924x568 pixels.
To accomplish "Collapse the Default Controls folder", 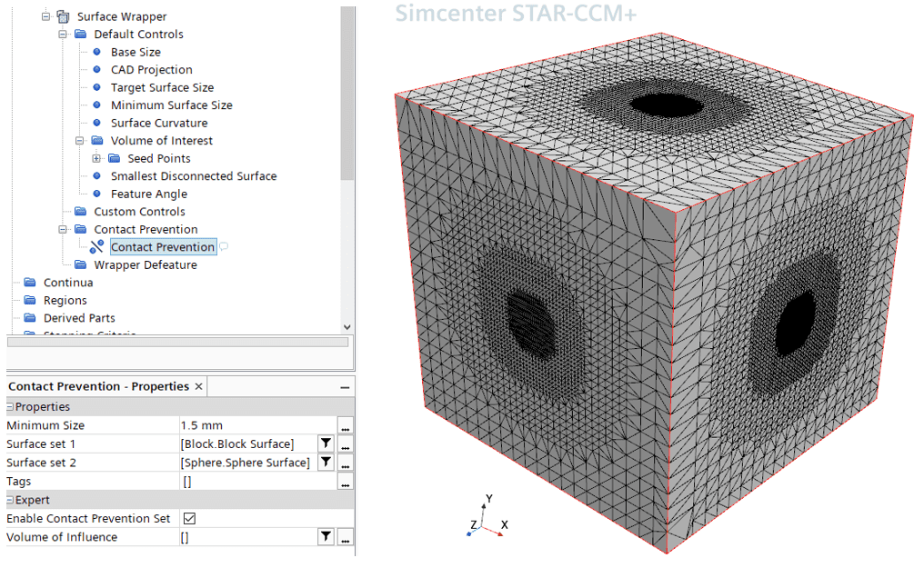I will point(64,35).
